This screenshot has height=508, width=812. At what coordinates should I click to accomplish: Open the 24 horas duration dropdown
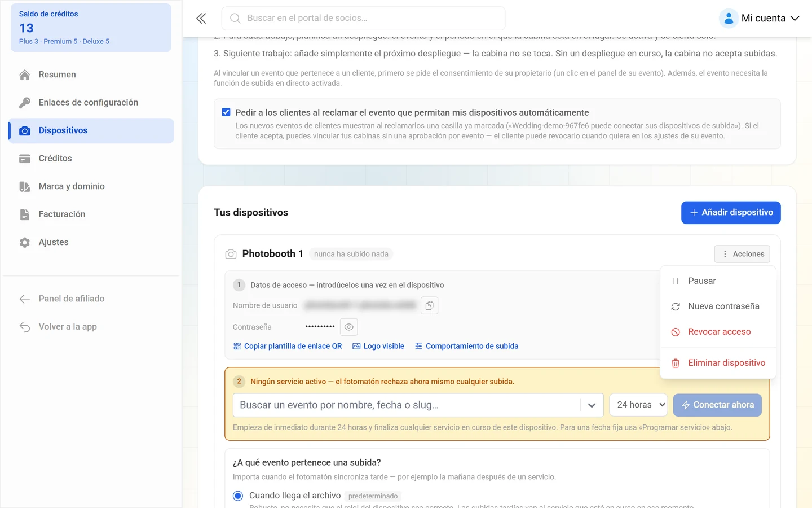(638, 405)
